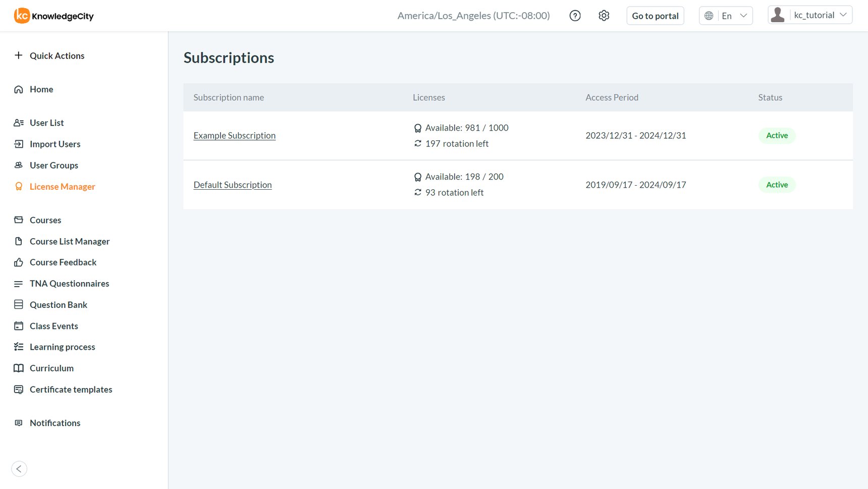The image size is (868, 489).
Task: Open the Import Users section
Action: (x=55, y=144)
